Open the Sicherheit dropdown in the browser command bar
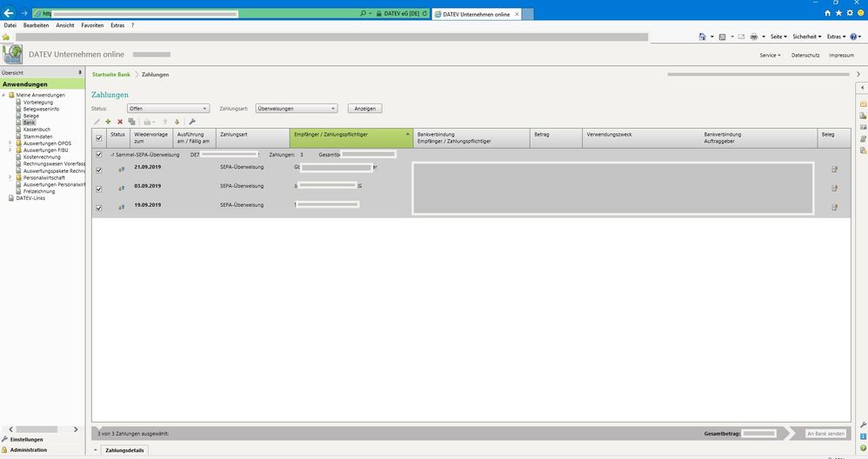Image resolution: width=868 pixels, height=459 pixels. point(806,37)
